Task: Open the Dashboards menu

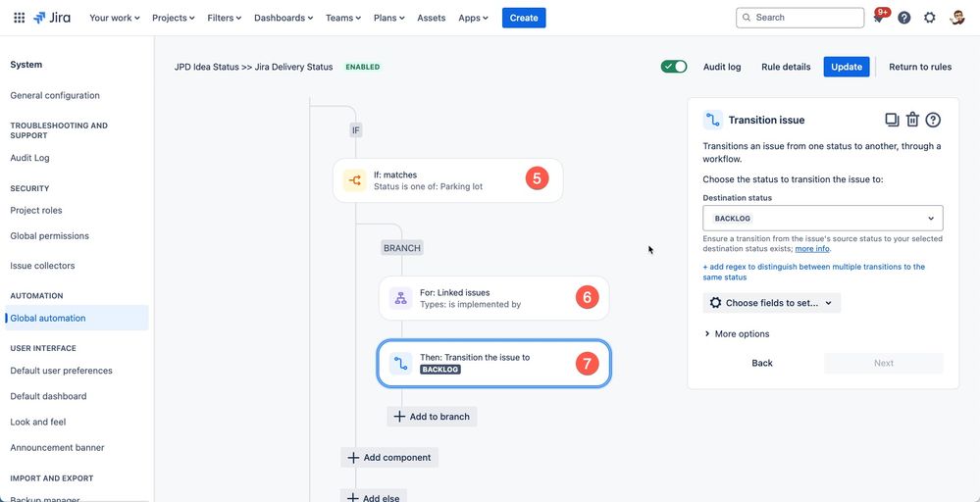Action: pos(284,18)
